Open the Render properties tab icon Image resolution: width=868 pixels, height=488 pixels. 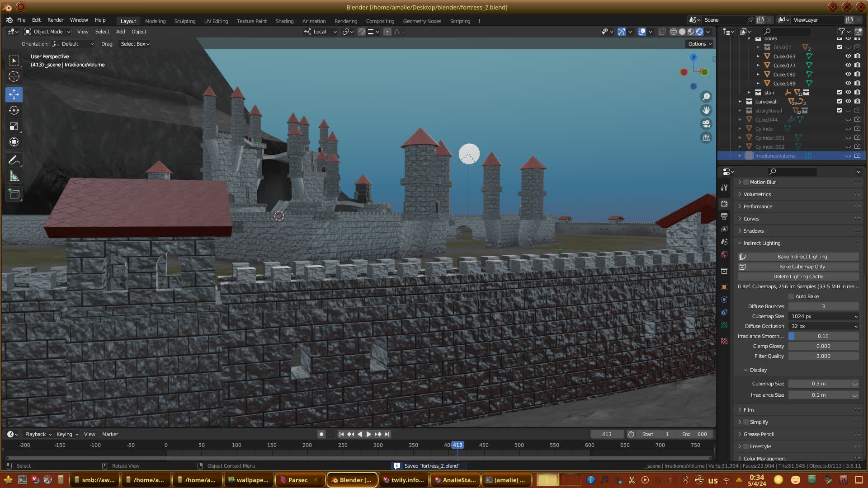coord(724,204)
